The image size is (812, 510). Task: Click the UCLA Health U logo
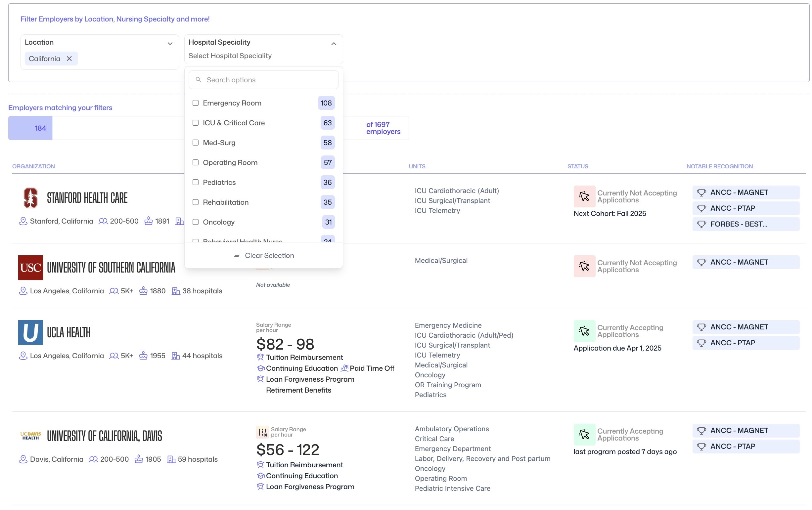tap(31, 332)
